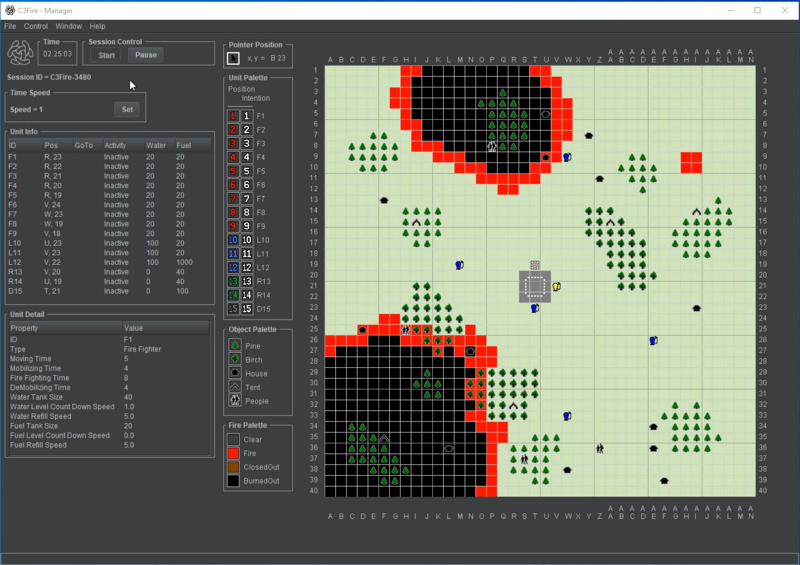This screenshot has width=800, height=565.
Task: Select the red Fire swatch in Fire Palette
Action: point(233,453)
